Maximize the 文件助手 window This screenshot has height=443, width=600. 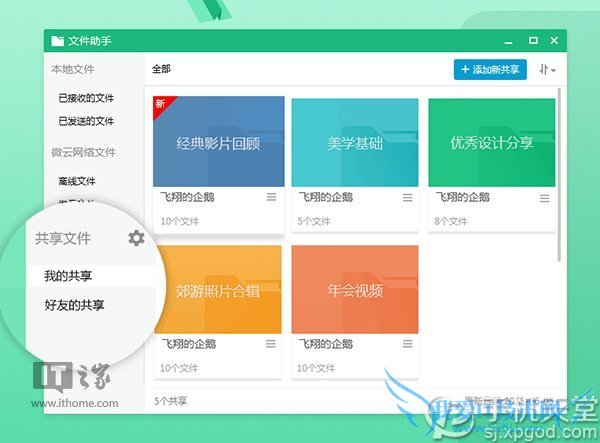pos(533,40)
